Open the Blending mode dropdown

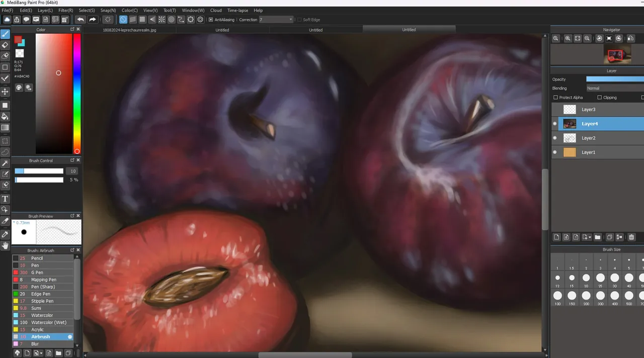tap(615, 88)
